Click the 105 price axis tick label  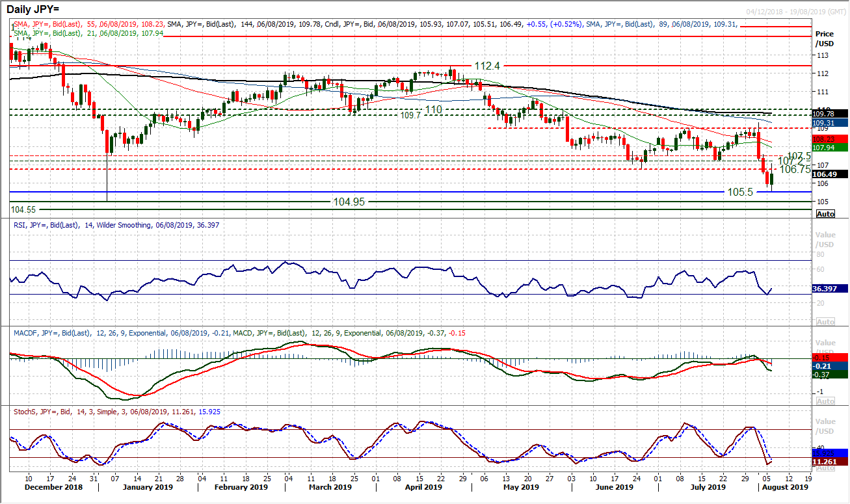[x=822, y=202]
